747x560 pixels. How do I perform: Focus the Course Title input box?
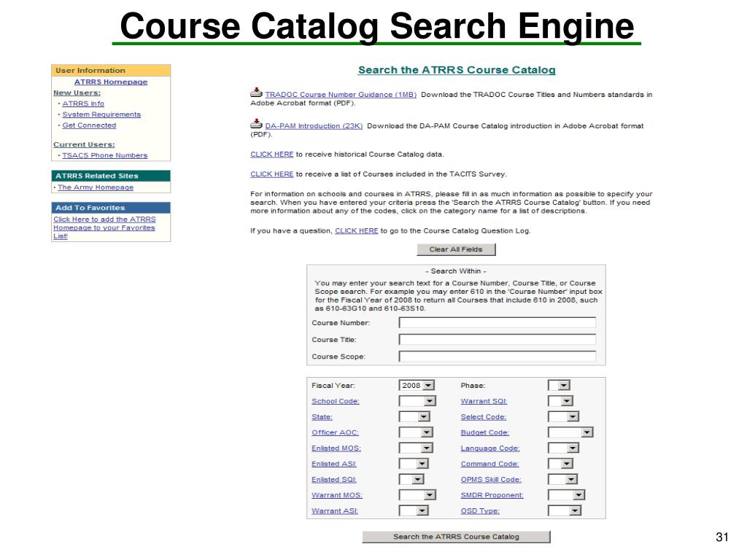(x=497, y=340)
